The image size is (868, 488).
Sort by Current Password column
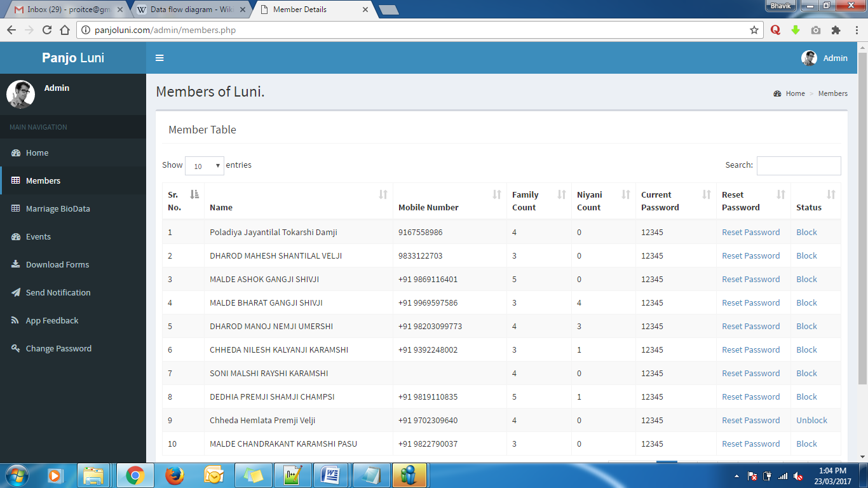coord(676,201)
